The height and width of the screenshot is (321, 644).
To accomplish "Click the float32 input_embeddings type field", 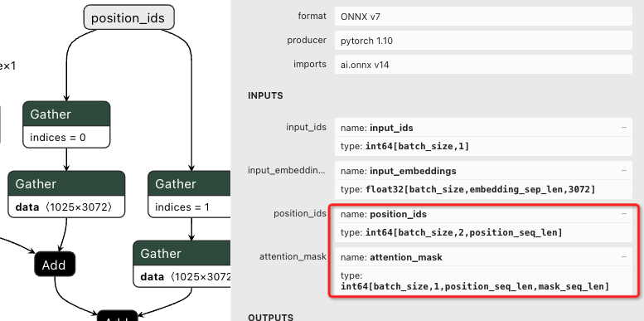I will (483, 189).
